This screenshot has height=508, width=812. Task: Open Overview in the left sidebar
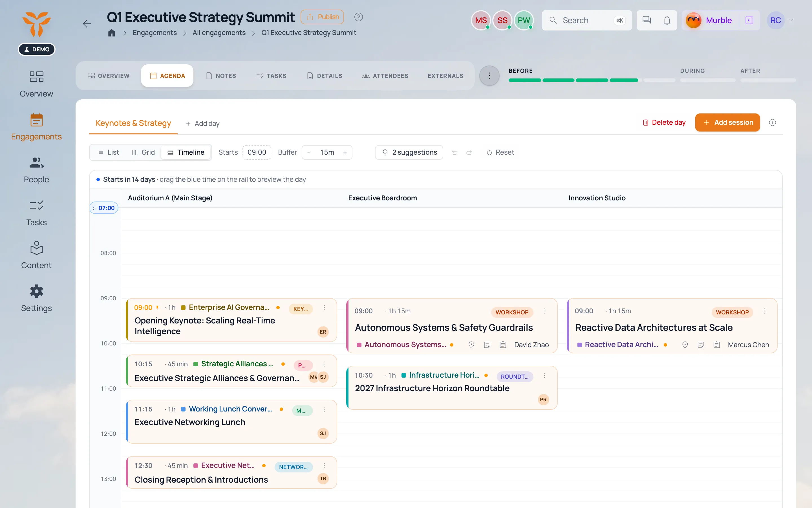[36, 84]
